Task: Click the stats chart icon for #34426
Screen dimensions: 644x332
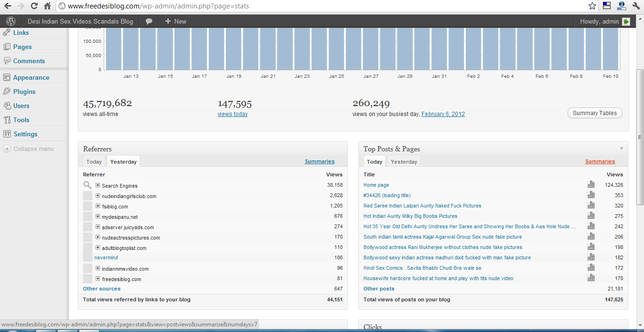Action: pyautogui.click(x=591, y=195)
